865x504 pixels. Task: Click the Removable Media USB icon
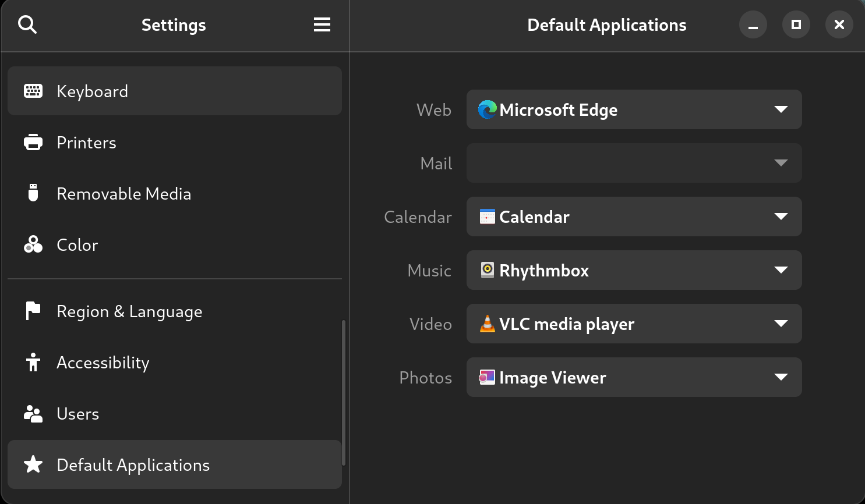33,193
